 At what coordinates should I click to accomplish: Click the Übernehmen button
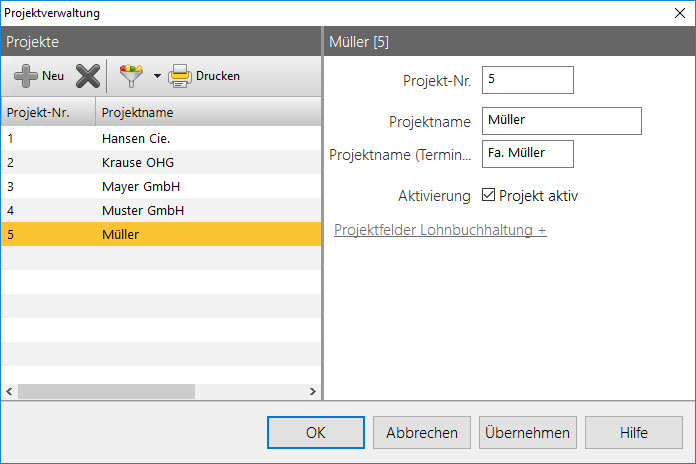tap(528, 433)
